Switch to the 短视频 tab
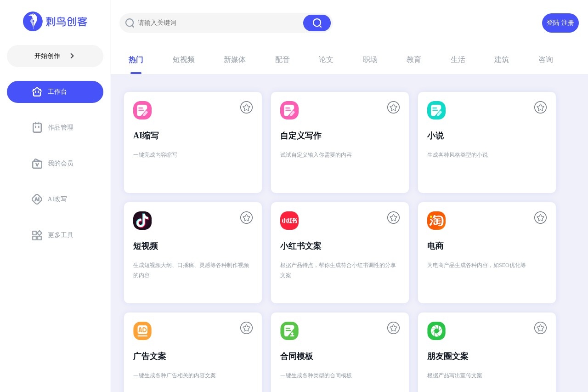The image size is (588, 392). click(184, 60)
